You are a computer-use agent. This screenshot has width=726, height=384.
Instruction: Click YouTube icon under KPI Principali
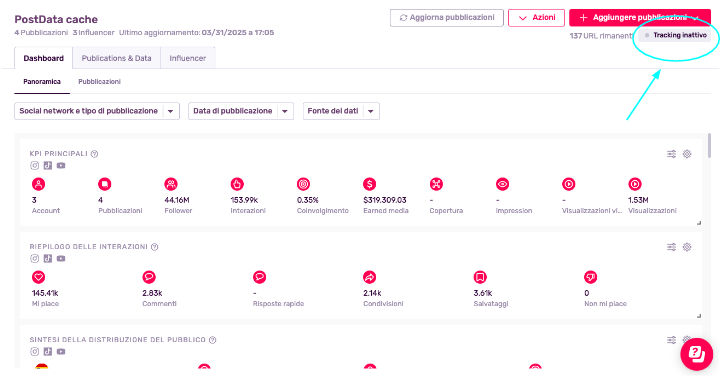pyautogui.click(x=61, y=165)
